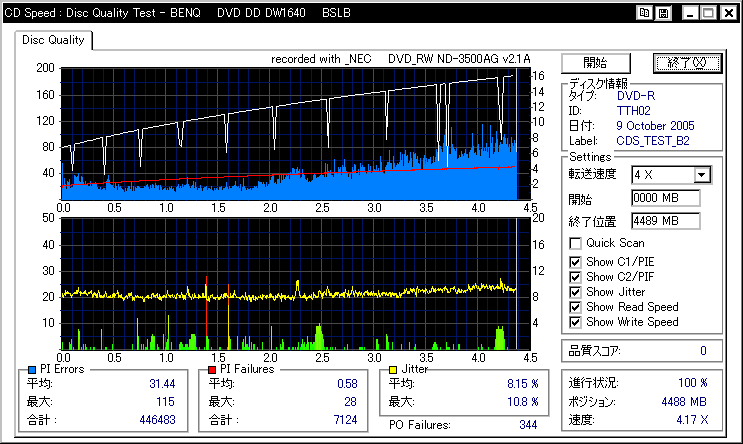
Task: Select the Disc Quality tab
Action: [x=53, y=40]
